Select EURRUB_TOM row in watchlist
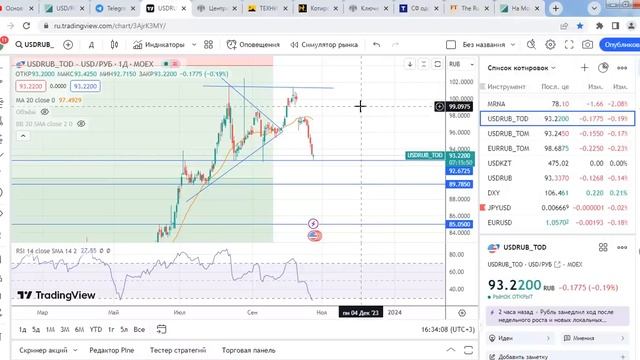The image size is (640, 360). click(x=557, y=149)
